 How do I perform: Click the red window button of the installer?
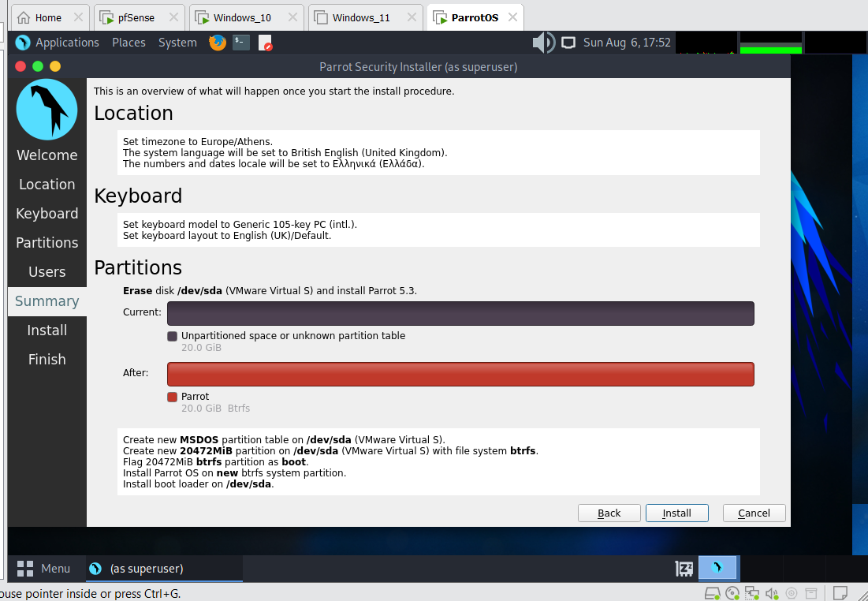pos(20,66)
